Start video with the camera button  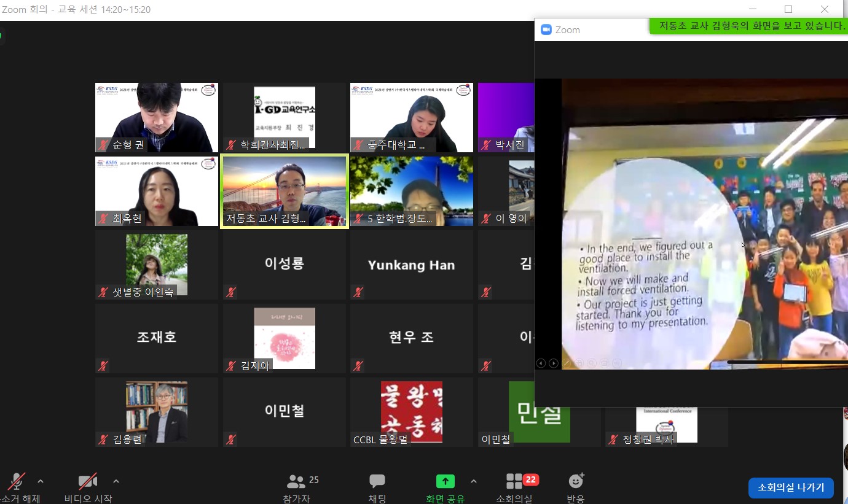click(87, 482)
